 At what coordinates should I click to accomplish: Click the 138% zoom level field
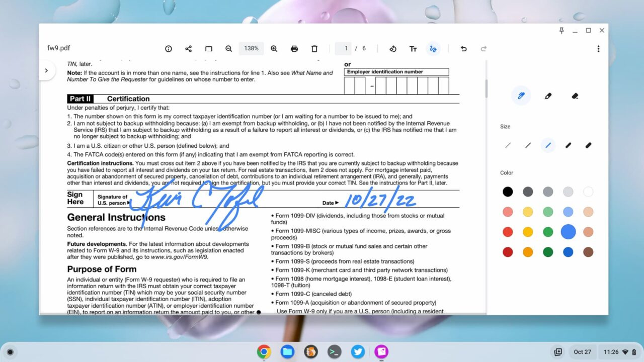(252, 49)
